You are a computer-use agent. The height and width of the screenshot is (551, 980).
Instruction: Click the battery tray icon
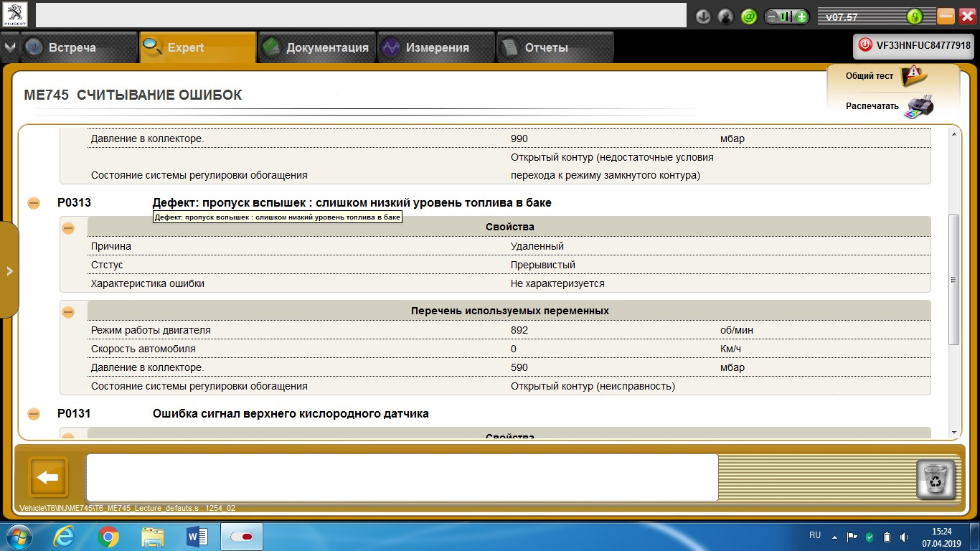point(887,537)
